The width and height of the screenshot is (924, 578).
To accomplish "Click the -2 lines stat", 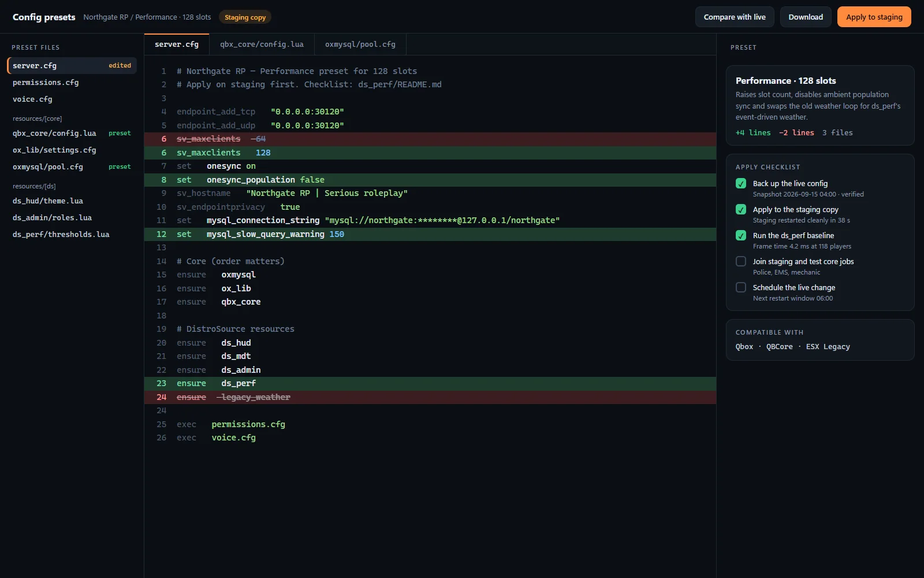I will coord(796,132).
